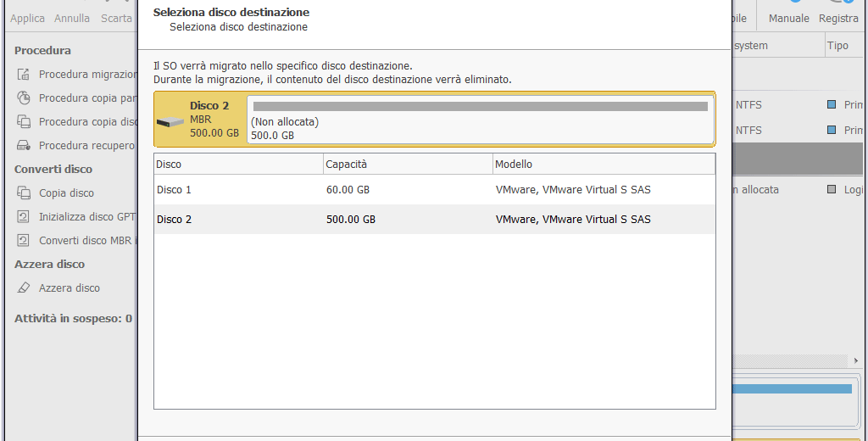Click the horizontal scrollbar right arrow

(x=856, y=360)
